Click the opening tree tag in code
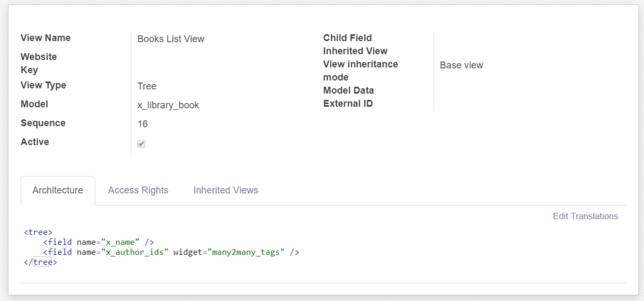The width and height of the screenshot is (644, 301). pyautogui.click(x=38, y=232)
